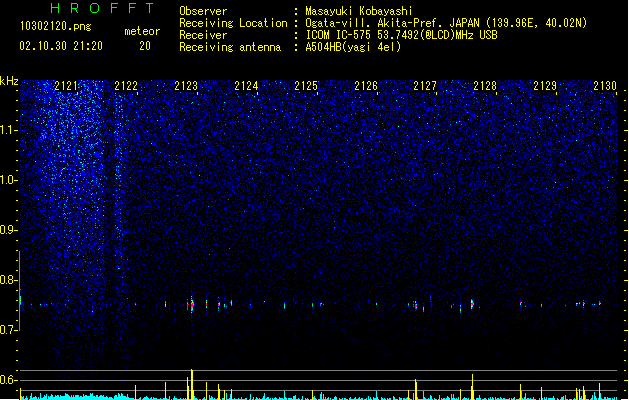Click the kHz axis unit label

pyautogui.click(x=9, y=81)
